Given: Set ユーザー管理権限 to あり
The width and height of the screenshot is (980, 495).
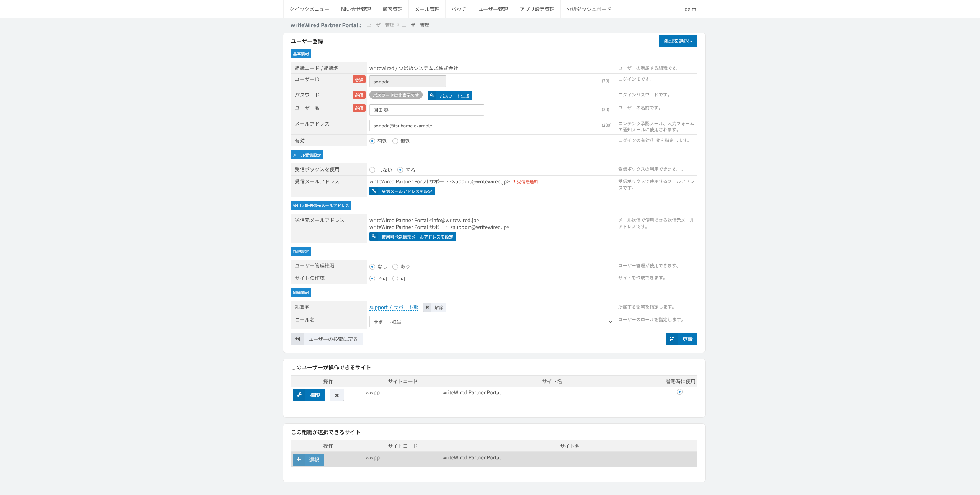Looking at the screenshot, I should click(x=395, y=266).
